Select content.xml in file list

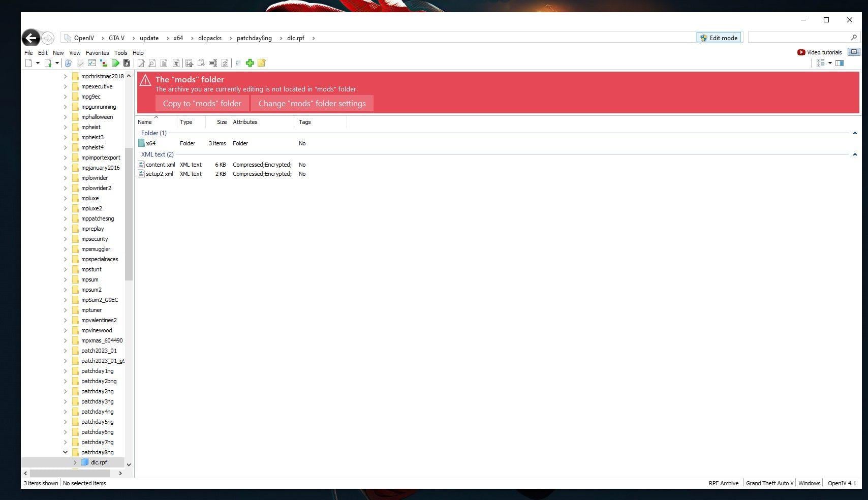pyautogui.click(x=160, y=165)
